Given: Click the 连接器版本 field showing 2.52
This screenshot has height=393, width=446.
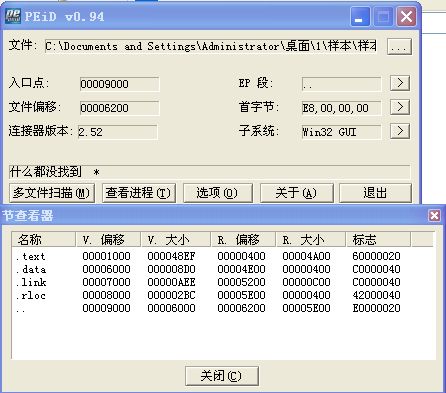Looking at the screenshot, I should point(117,132).
